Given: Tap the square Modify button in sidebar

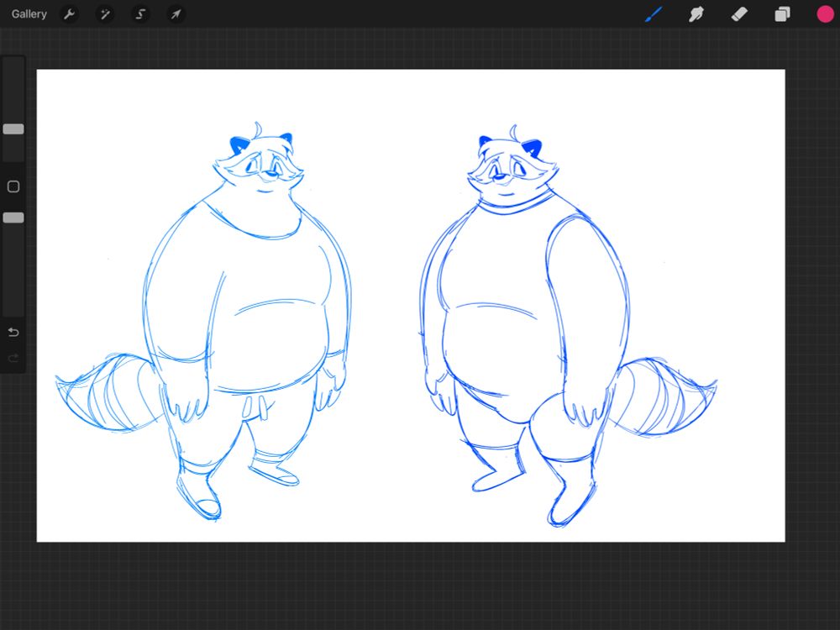Looking at the screenshot, I should (x=13, y=186).
